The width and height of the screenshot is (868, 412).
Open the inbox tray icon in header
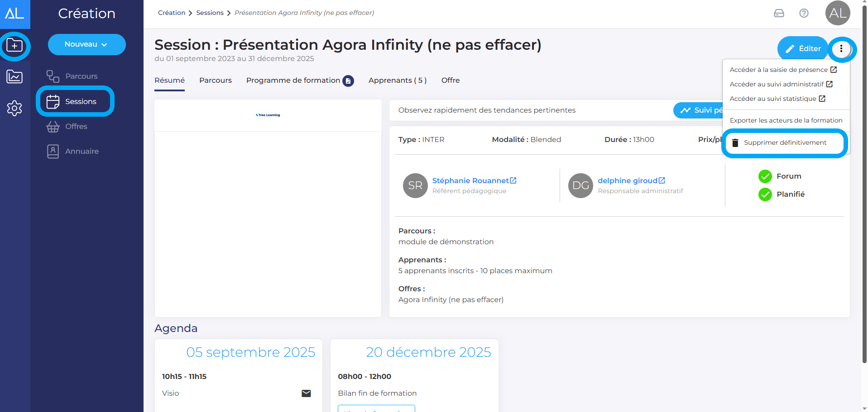779,13
